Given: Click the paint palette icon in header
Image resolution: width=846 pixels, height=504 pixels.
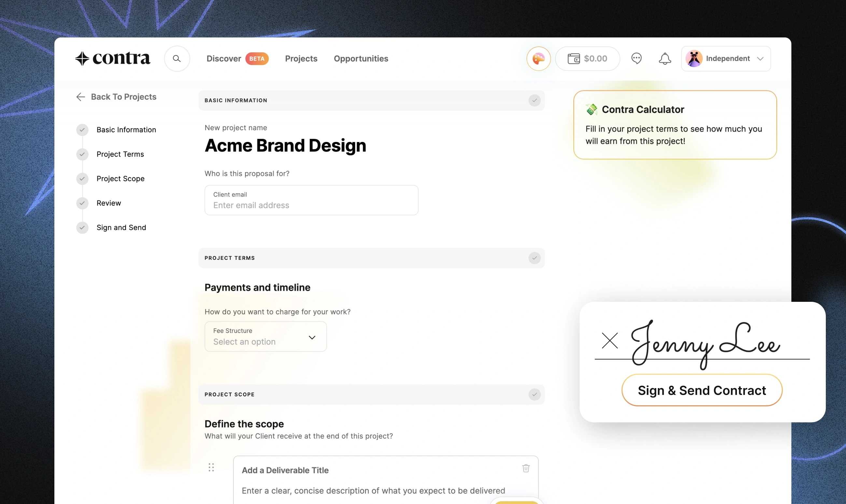Looking at the screenshot, I should (538, 58).
